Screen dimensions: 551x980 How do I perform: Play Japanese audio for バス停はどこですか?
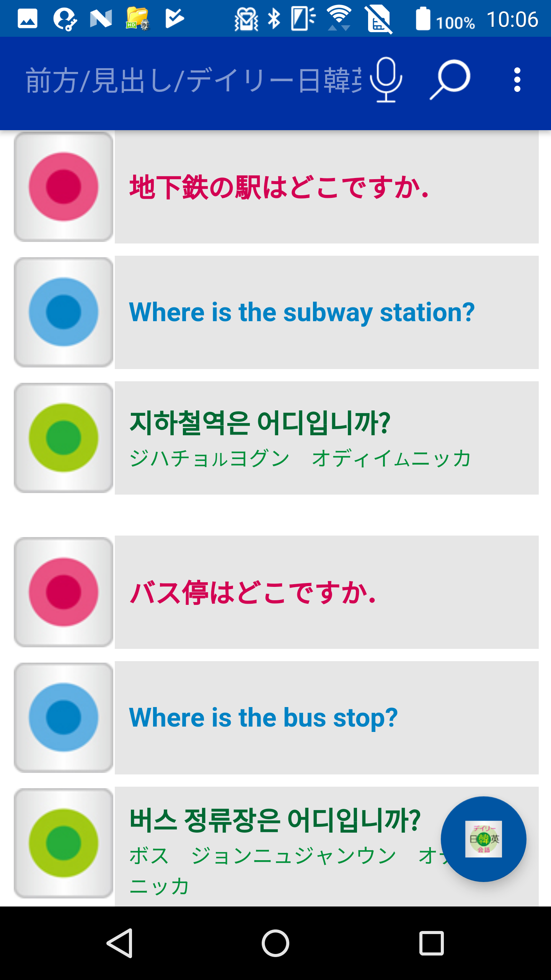64,592
